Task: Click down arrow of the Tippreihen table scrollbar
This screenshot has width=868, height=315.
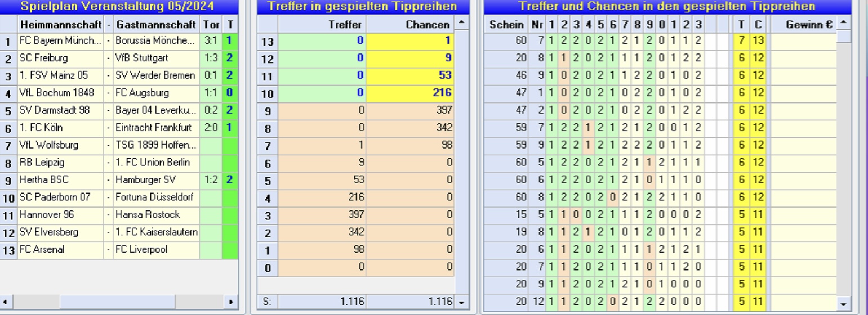Action: click(843, 304)
